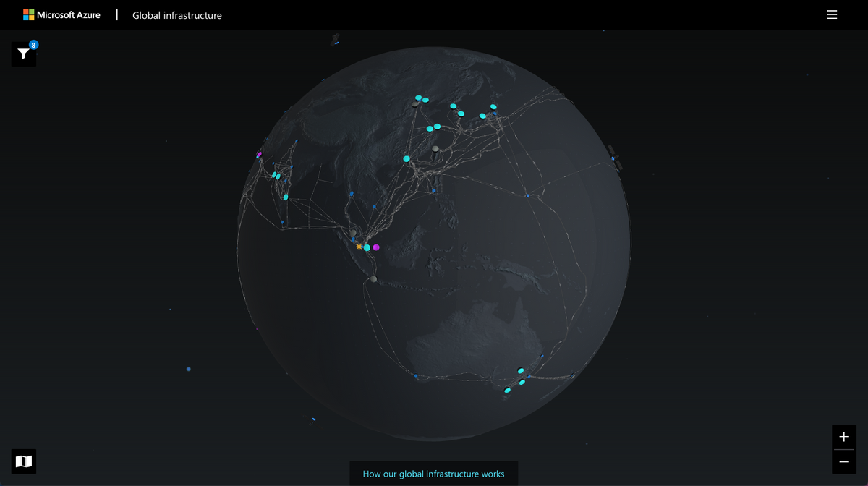This screenshot has height=486, width=868.
Task: Click the Microsoft Azure logo link
Action: (61, 14)
